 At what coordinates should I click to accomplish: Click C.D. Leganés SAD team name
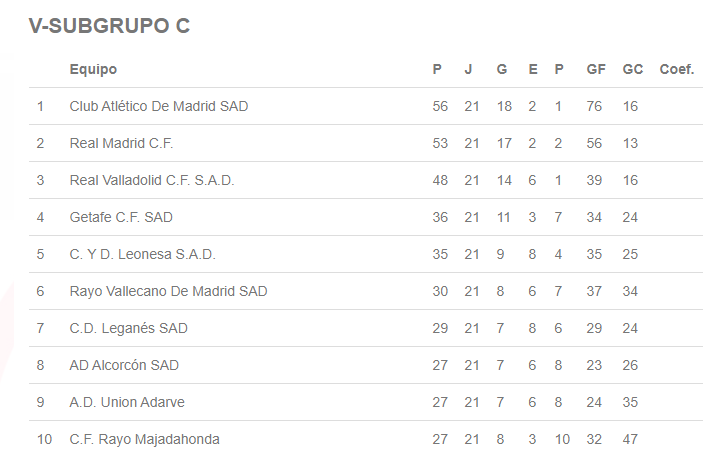(x=128, y=328)
